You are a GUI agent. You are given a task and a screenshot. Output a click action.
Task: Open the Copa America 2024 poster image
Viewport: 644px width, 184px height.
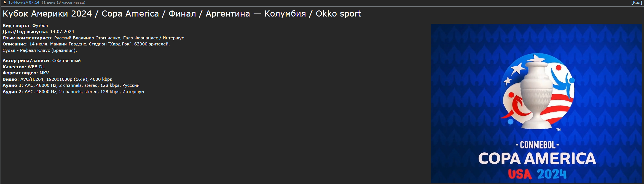536,103
